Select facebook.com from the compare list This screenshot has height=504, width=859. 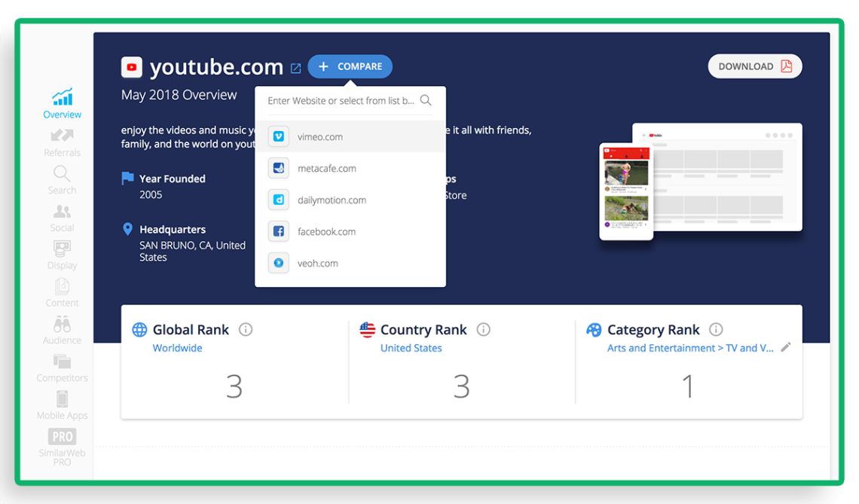(x=350, y=231)
